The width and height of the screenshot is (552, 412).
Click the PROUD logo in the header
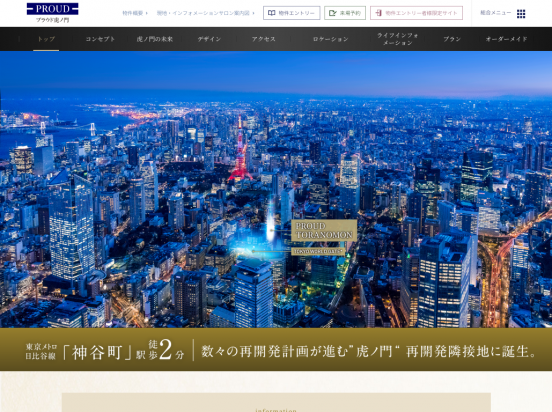52,12
